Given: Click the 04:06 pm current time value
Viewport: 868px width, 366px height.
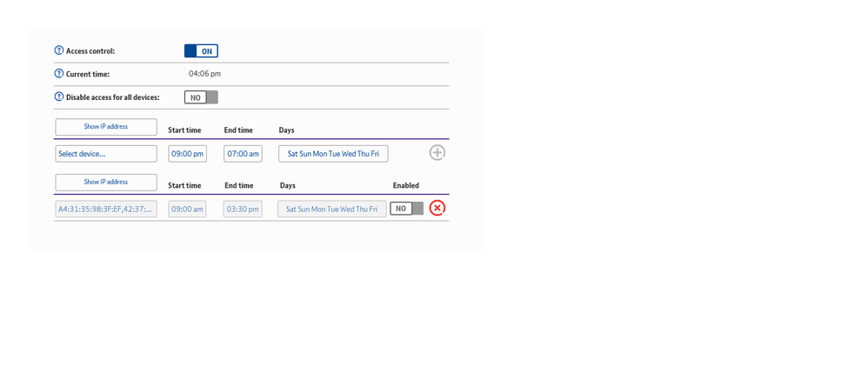Looking at the screenshot, I should (x=204, y=74).
